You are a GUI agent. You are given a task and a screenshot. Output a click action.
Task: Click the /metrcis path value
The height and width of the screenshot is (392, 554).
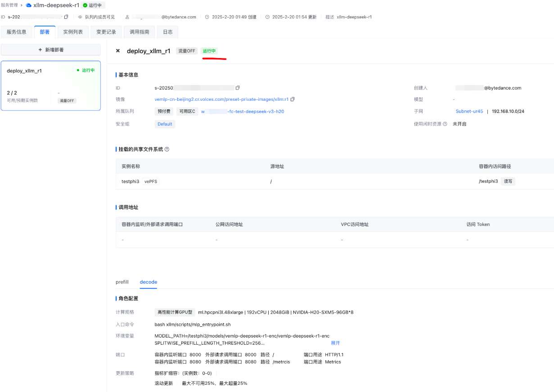point(281,362)
